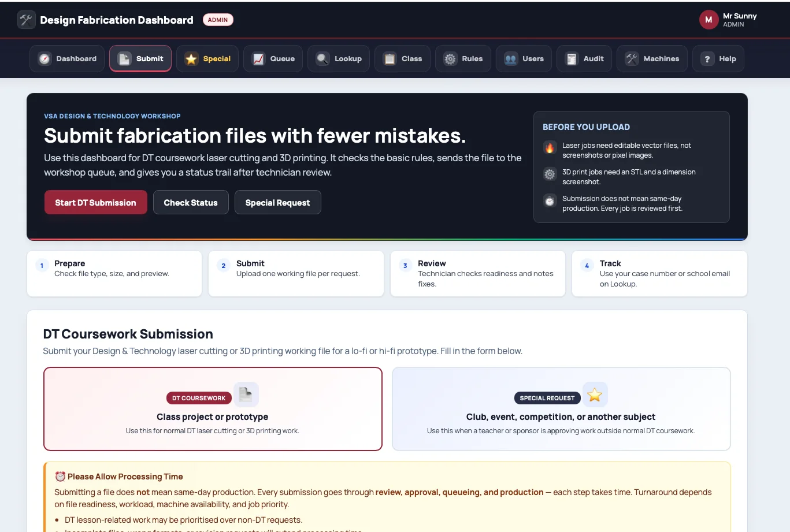Click step 3 Review card
The width and height of the screenshot is (790, 532).
[x=478, y=273]
